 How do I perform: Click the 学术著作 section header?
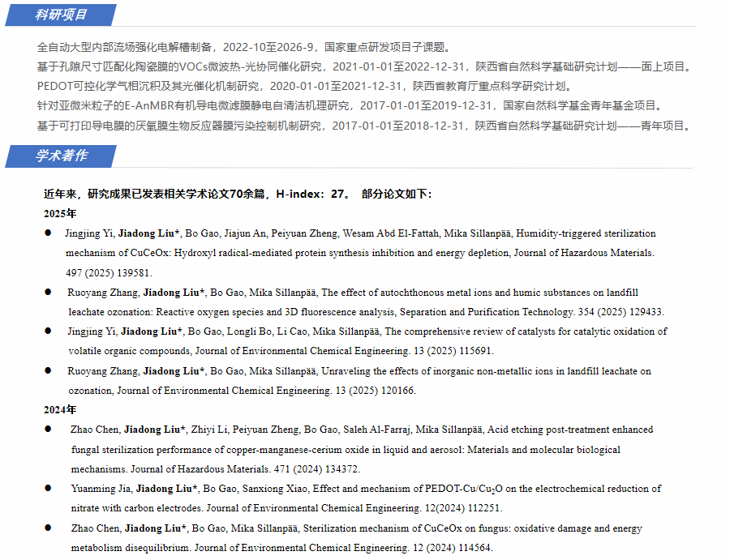(62, 156)
